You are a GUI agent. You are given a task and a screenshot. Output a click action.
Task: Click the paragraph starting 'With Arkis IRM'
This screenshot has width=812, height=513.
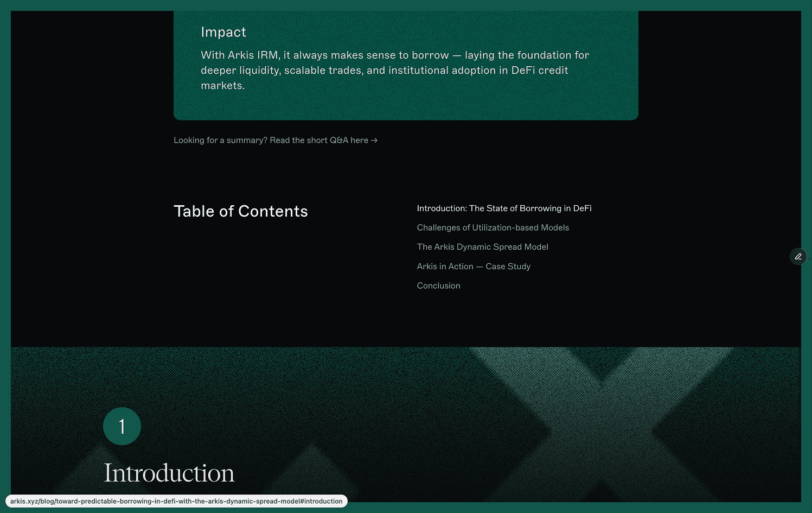click(395, 70)
